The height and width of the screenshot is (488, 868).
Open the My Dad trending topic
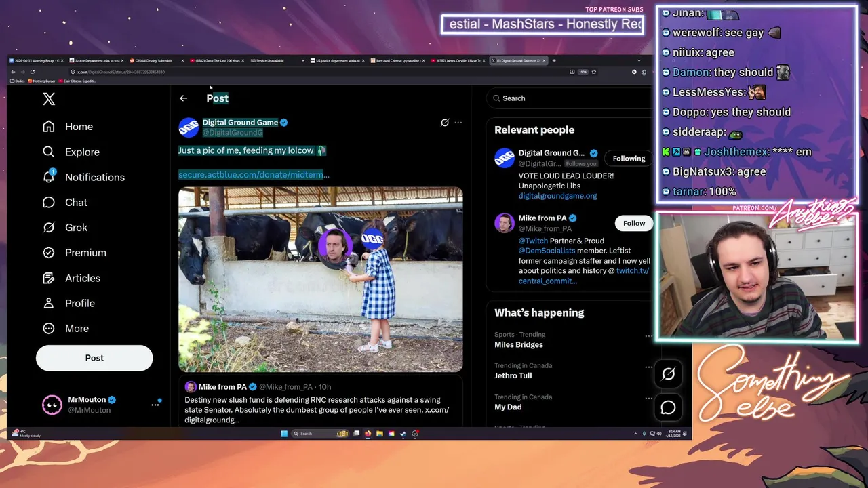pos(508,407)
